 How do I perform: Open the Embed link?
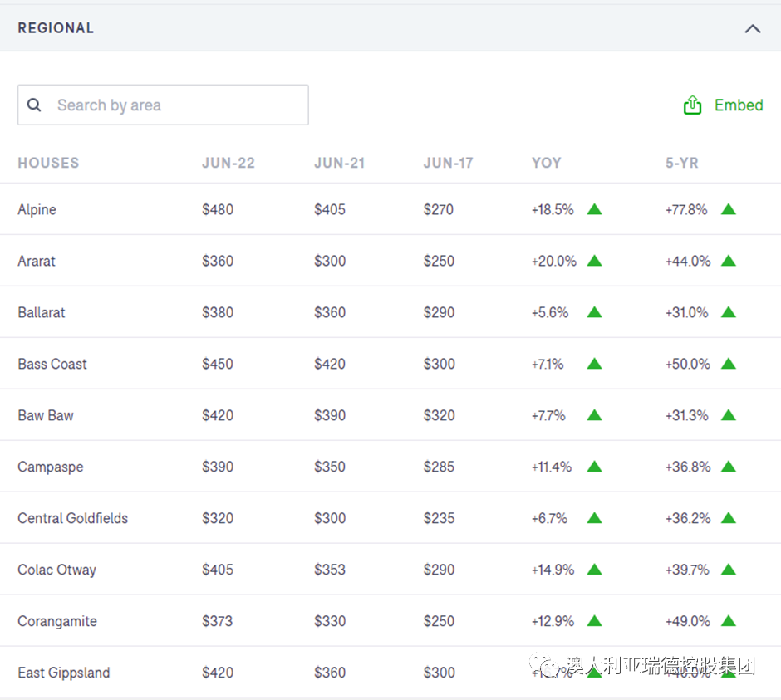tap(738, 105)
